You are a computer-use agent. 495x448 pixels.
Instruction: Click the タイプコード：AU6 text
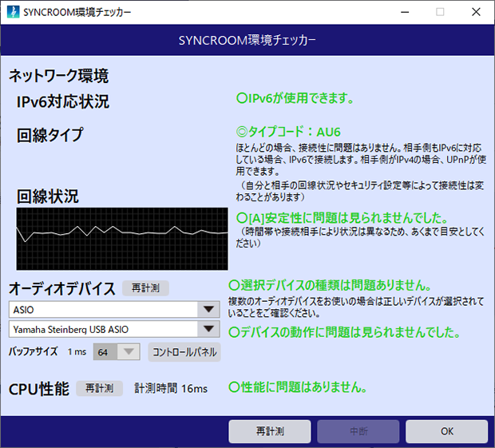(x=288, y=132)
